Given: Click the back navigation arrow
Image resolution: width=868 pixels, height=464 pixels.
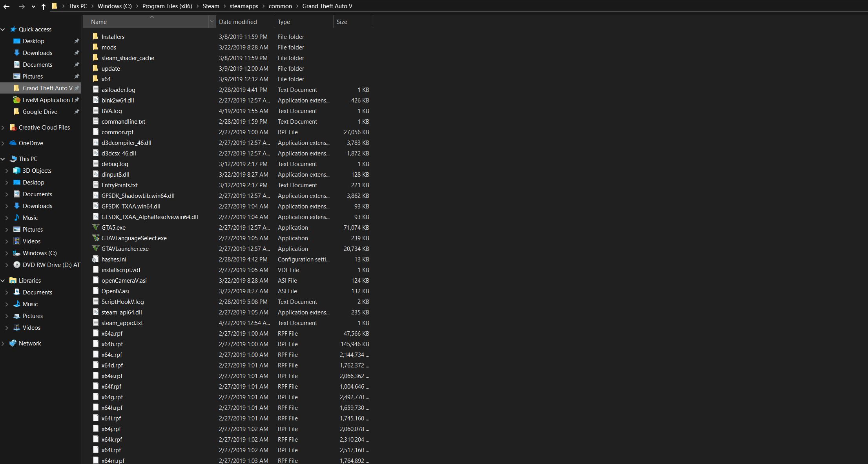Looking at the screenshot, I should 6,6.
